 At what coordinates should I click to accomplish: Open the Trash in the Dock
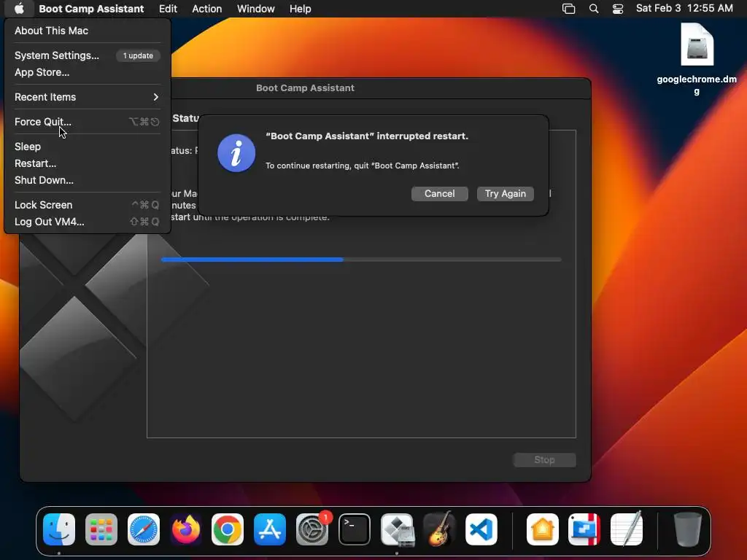[687, 529]
